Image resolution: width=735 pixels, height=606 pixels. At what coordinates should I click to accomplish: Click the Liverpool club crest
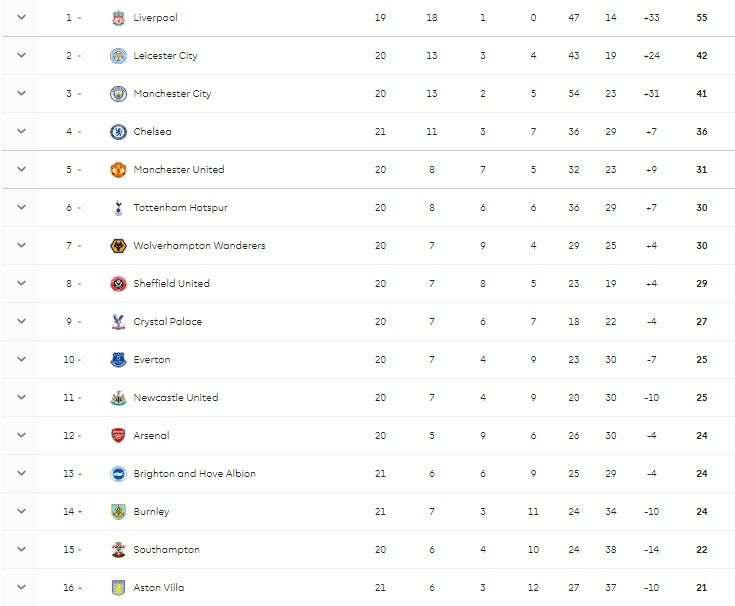pos(118,18)
